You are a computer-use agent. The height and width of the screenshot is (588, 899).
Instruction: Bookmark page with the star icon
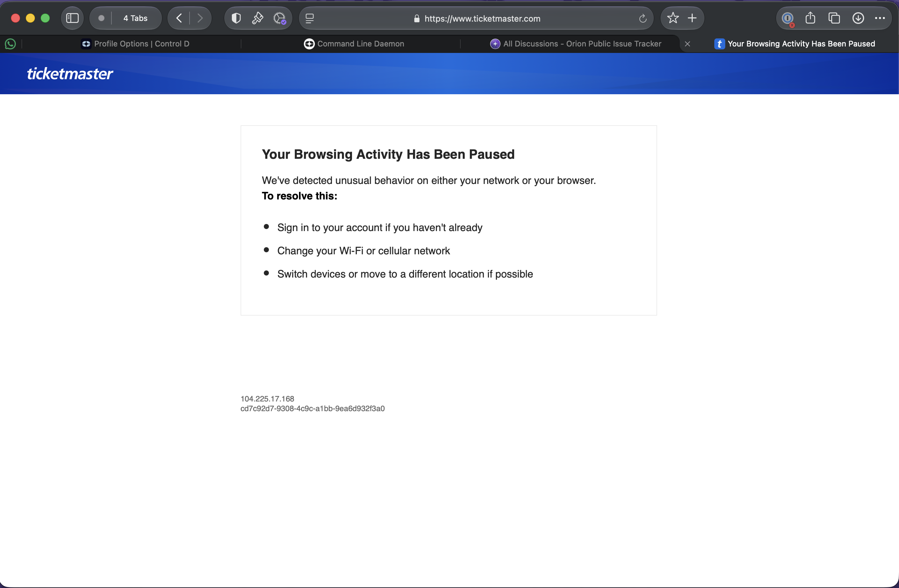coord(673,18)
